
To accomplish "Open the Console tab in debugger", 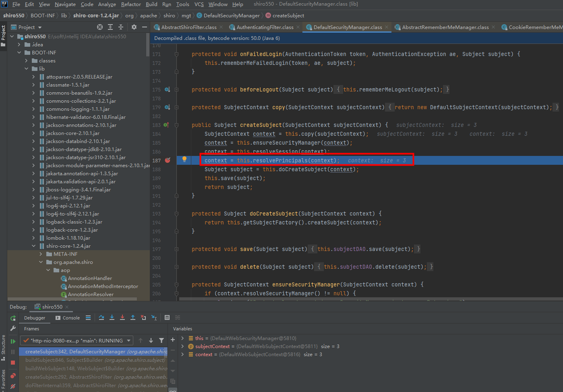I will 68,318.
